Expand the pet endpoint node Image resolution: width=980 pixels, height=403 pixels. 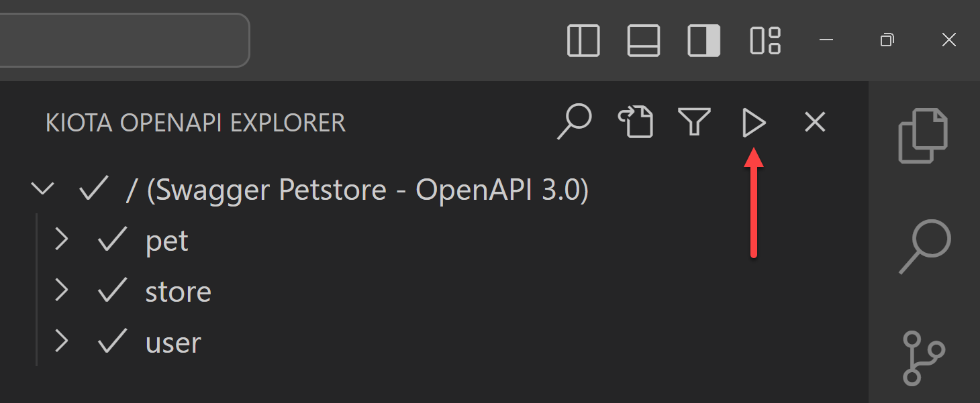pyautogui.click(x=62, y=240)
